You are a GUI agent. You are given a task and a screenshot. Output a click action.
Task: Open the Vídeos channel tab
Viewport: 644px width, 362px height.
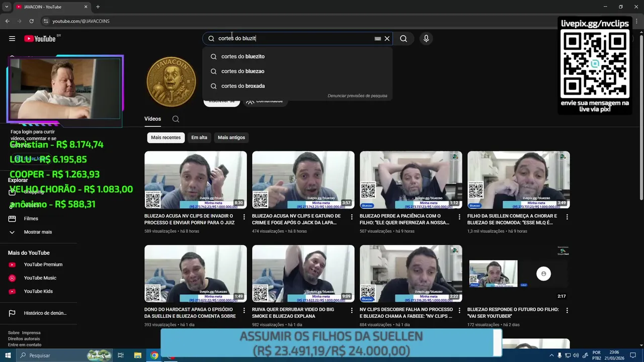152,119
